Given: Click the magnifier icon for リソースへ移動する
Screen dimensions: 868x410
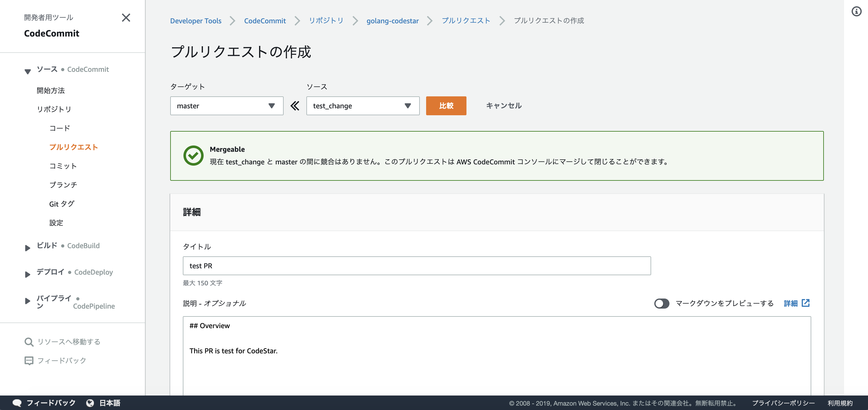Looking at the screenshot, I should pyautogui.click(x=29, y=342).
